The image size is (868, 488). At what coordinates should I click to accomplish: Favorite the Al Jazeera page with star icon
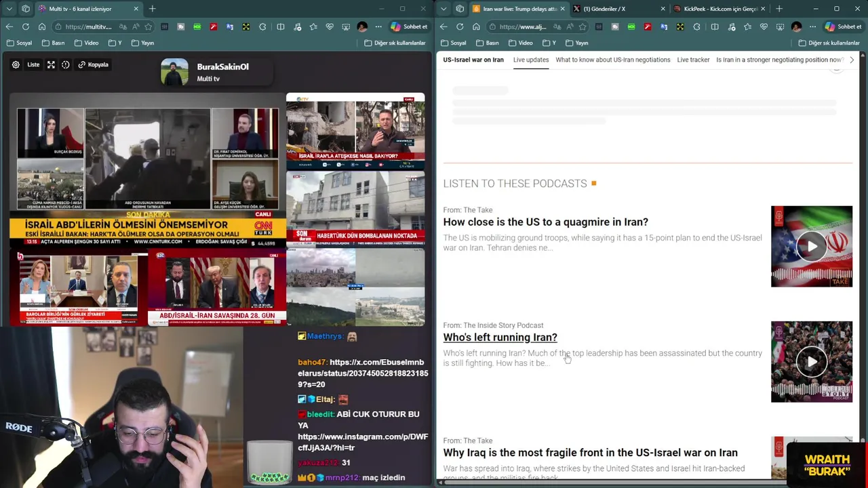(x=583, y=26)
